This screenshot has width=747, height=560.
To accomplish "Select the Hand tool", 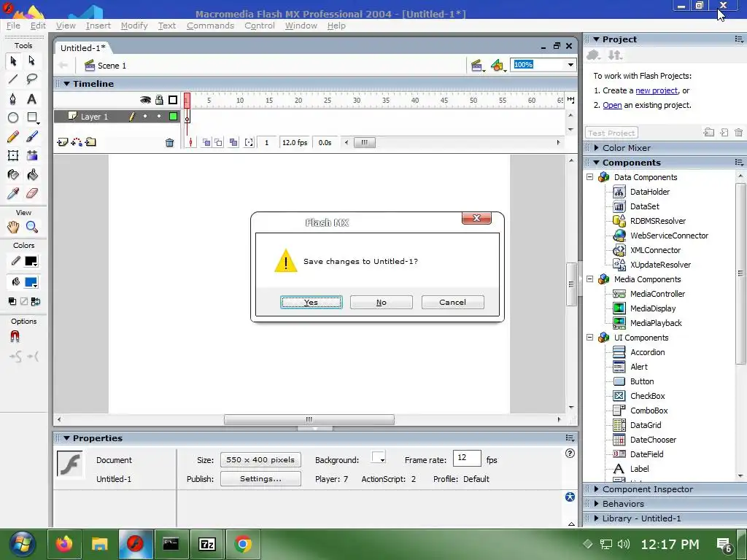I will click(13, 227).
